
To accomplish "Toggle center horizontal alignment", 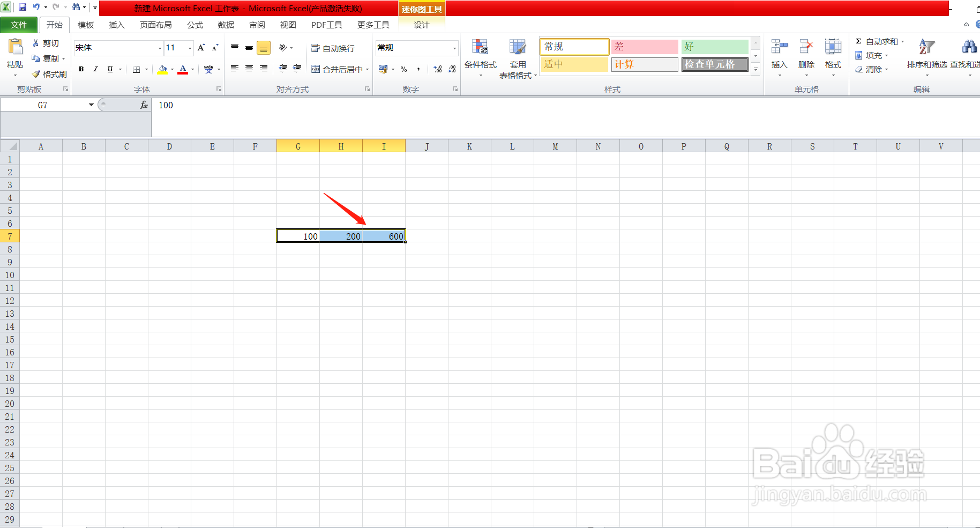I will 249,69.
